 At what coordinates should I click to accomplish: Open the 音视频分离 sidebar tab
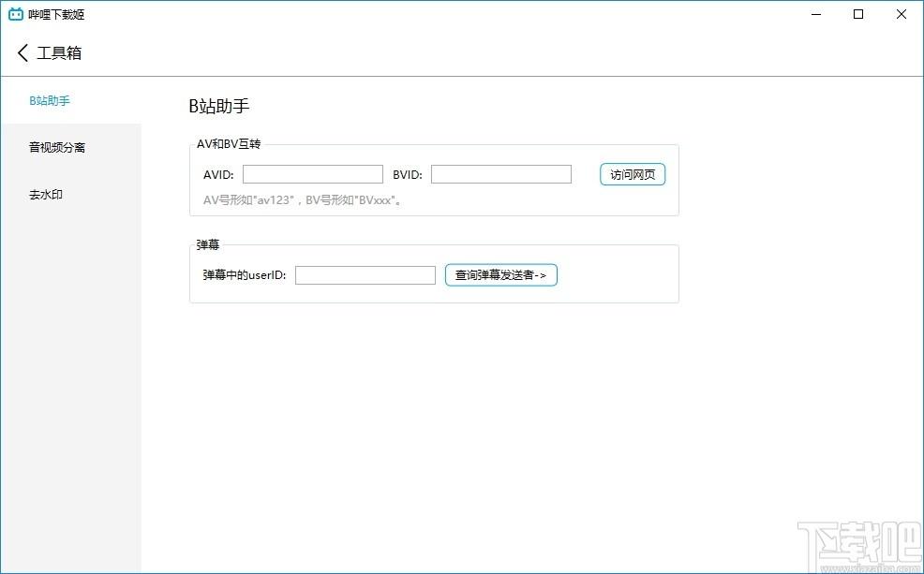pyautogui.click(x=70, y=147)
